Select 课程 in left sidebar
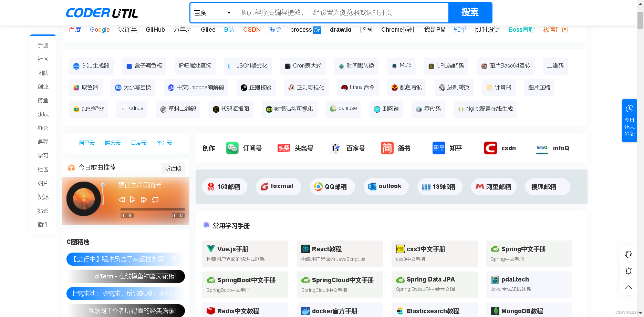 coord(43,142)
